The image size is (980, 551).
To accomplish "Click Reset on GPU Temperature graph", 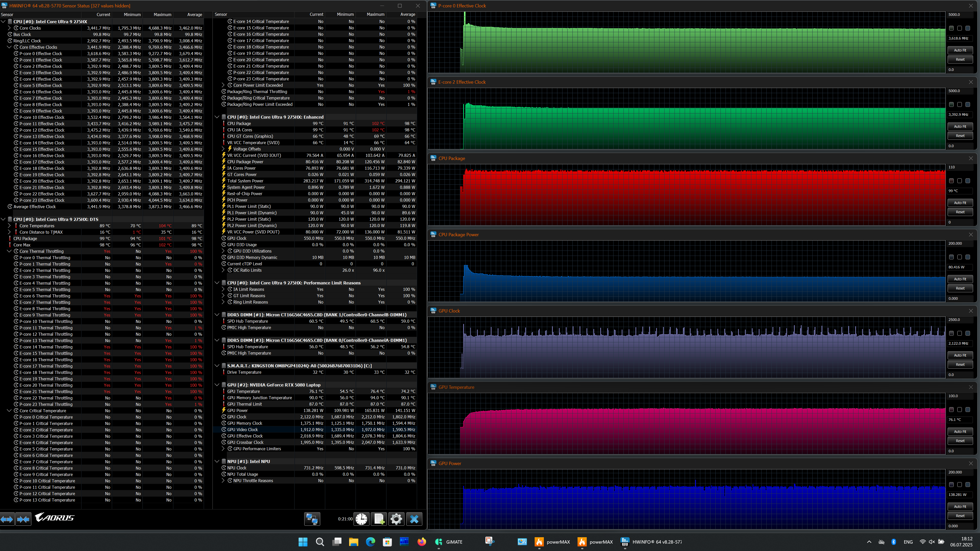I will pyautogui.click(x=960, y=441).
